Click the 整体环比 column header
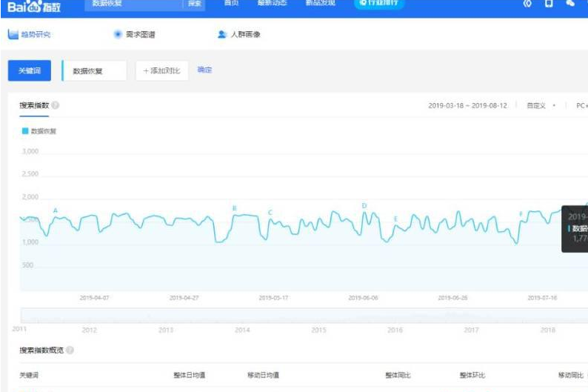This screenshot has width=588, height=392. point(472,375)
